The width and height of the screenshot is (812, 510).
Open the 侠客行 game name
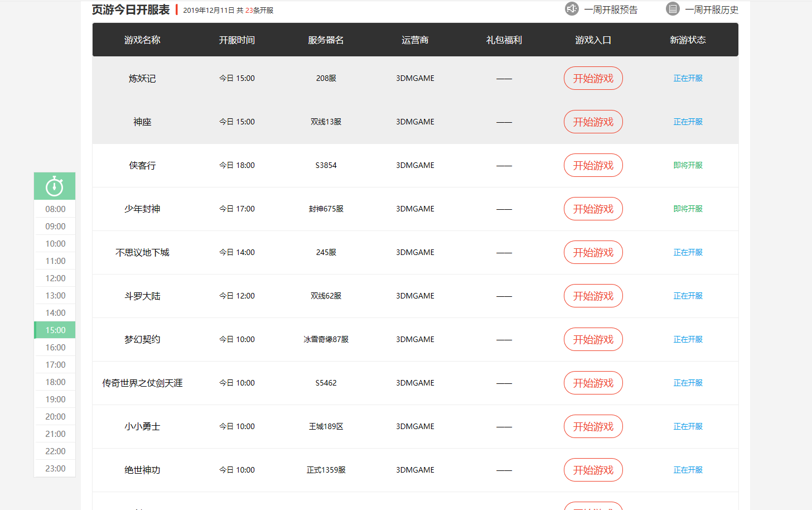142,166
